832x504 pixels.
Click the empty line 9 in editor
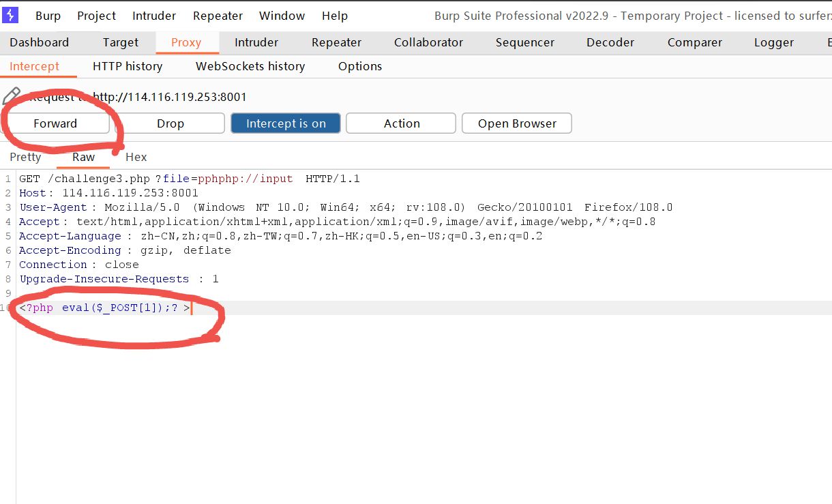tap(423, 293)
